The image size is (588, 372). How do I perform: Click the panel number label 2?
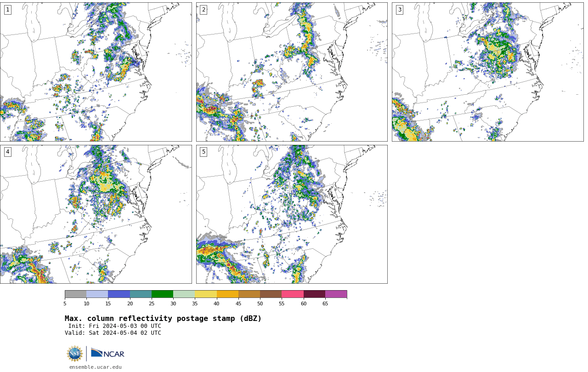(x=204, y=10)
